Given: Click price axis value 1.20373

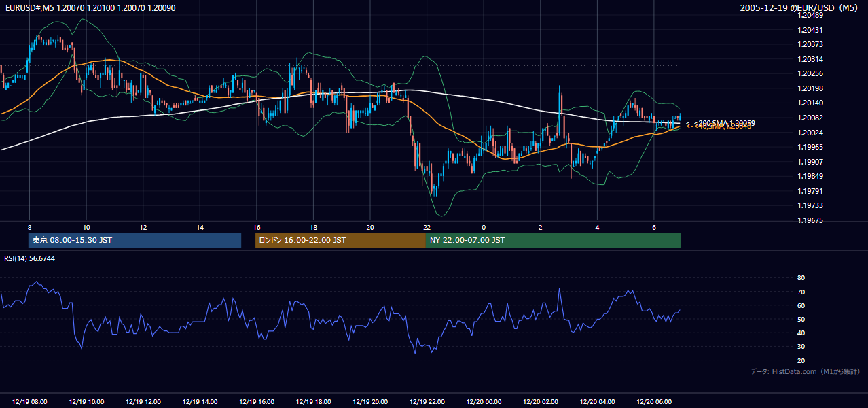Looking at the screenshot, I should coord(810,44).
